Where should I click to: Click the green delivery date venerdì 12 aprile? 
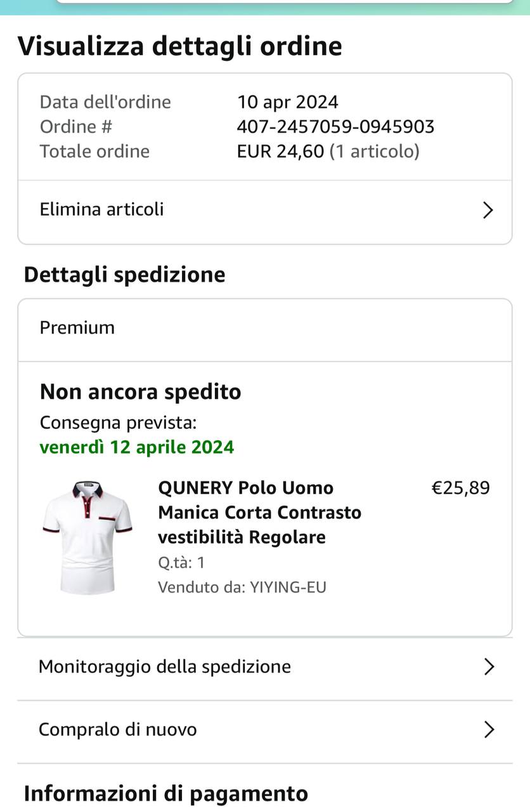(137, 447)
